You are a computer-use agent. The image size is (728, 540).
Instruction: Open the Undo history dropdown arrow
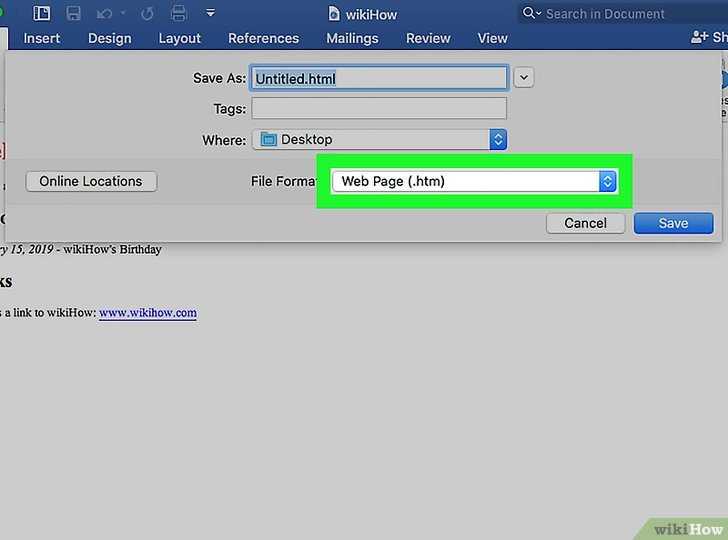[123, 13]
